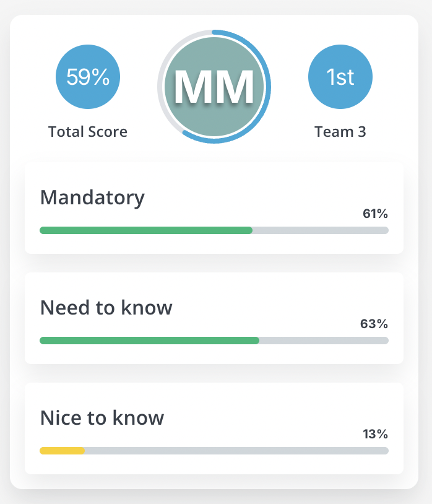Viewport: 432px width, 504px height.
Task: Click the Mandatory heading text
Action: [x=92, y=198]
